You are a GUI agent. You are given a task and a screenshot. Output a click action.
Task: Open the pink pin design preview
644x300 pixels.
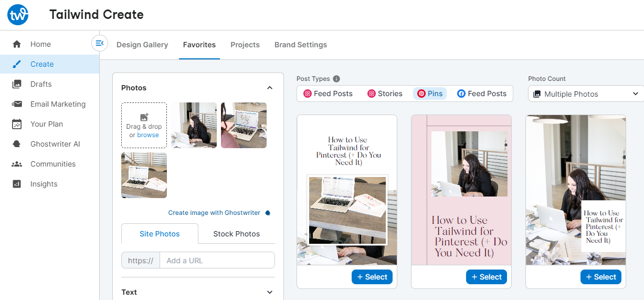(x=461, y=190)
